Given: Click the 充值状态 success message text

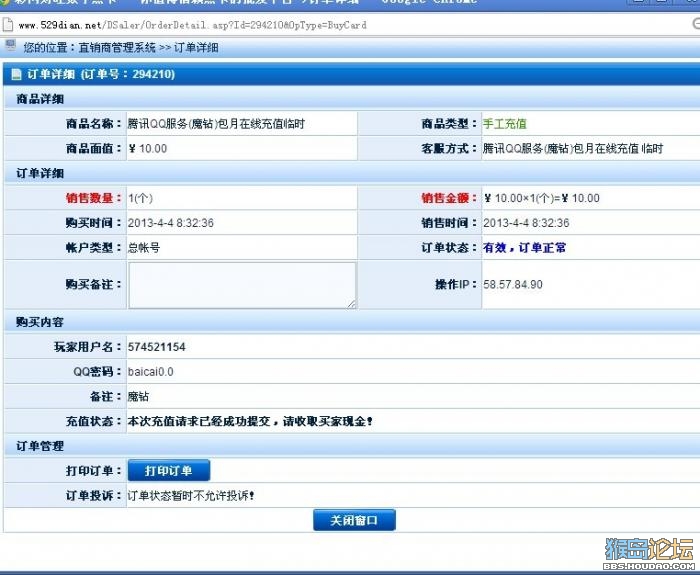Looking at the screenshot, I should click(250, 421).
